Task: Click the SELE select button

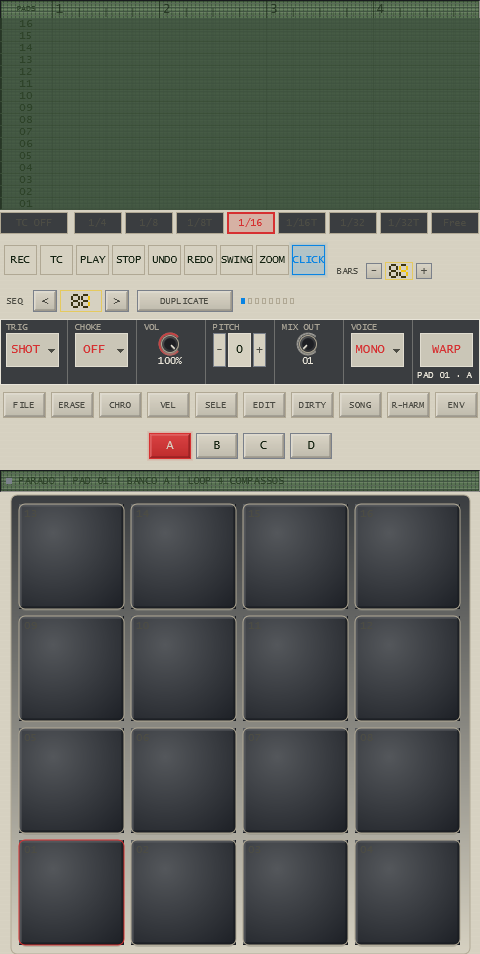Action: pyautogui.click(x=216, y=405)
